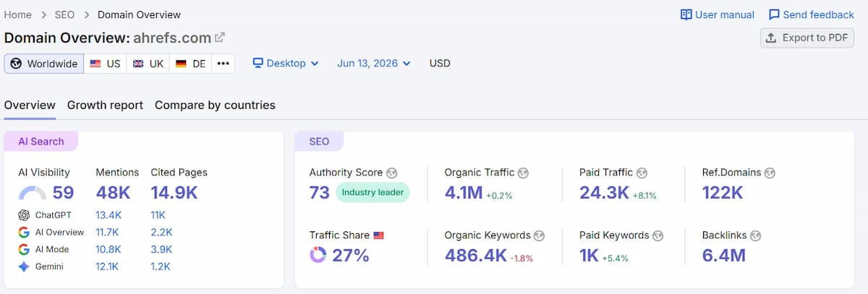Click the Google icon beside AI Overview

tap(24, 232)
